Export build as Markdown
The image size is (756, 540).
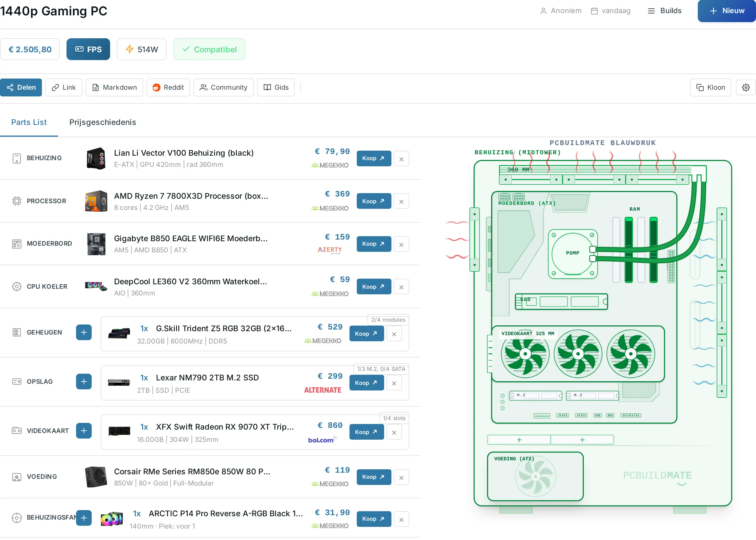(114, 87)
